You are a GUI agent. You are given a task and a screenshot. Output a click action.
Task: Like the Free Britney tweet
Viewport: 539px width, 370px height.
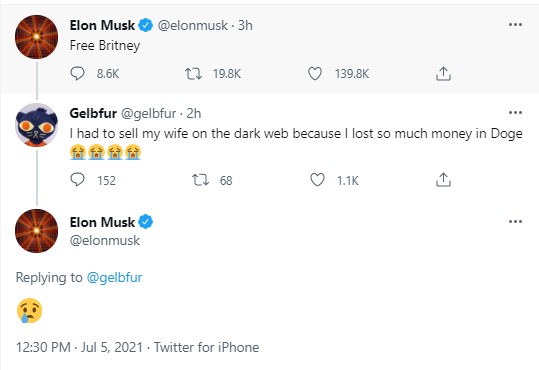pyautogui.click(x=315, y=74)
